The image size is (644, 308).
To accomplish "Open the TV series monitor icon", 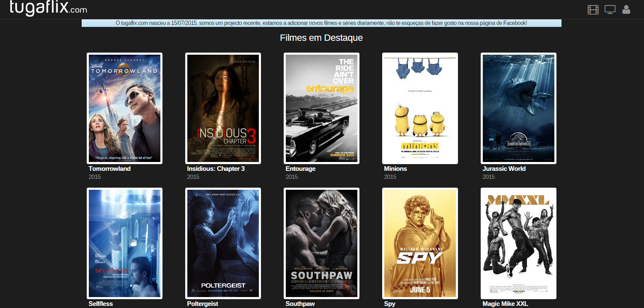I will tap(610, 10).
